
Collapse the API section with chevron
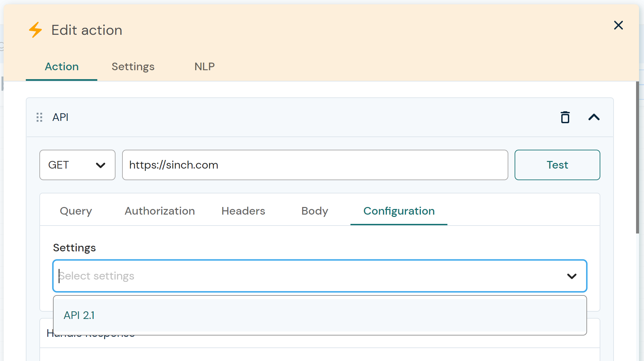(594, 117)
